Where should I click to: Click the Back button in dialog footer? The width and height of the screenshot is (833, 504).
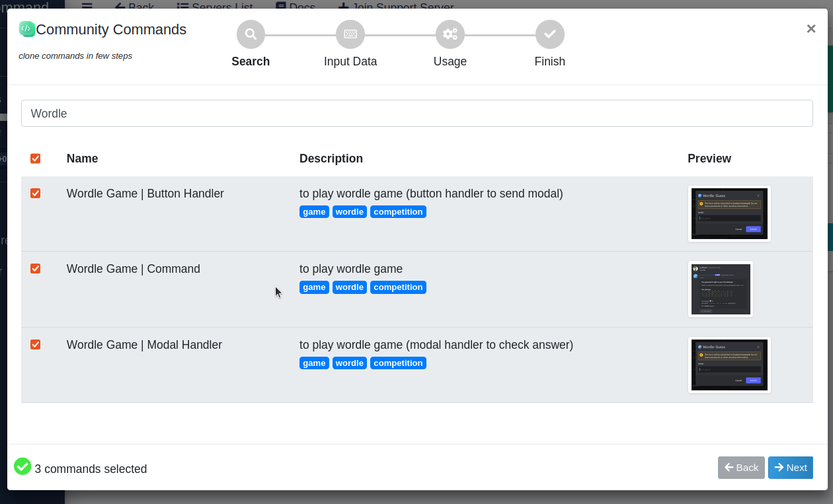741,468
